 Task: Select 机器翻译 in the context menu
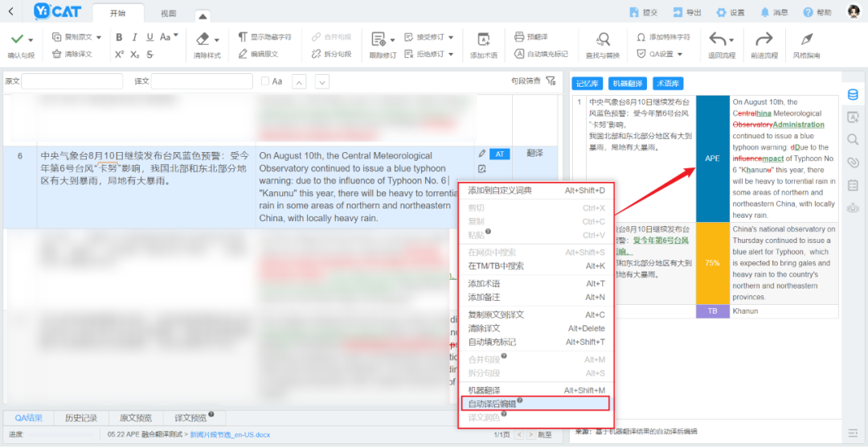pyautogui.click(x=534, y=390)
